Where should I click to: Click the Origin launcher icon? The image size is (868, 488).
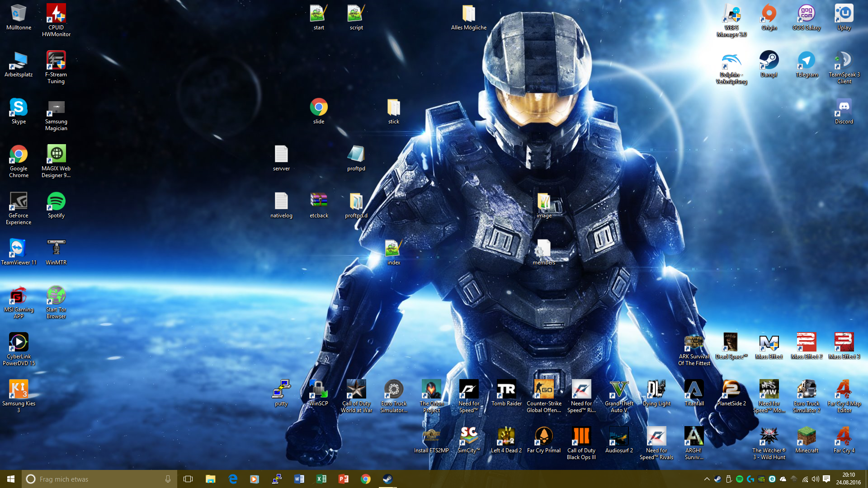[769, 14]
